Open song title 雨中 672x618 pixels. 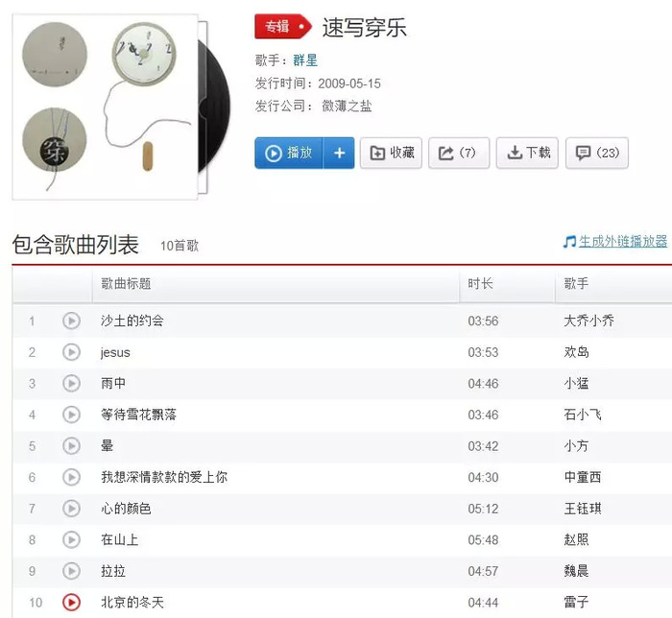click(x=113, y=383)
